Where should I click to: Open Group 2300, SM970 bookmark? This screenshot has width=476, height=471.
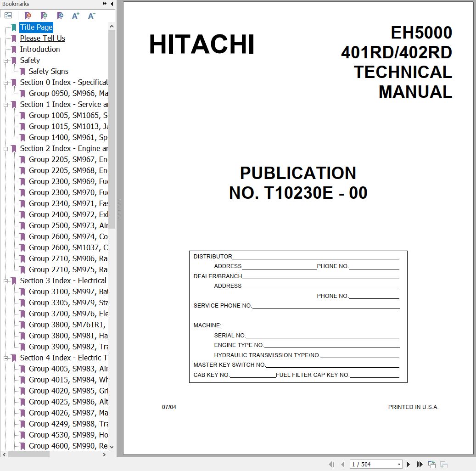pos(68,192)
